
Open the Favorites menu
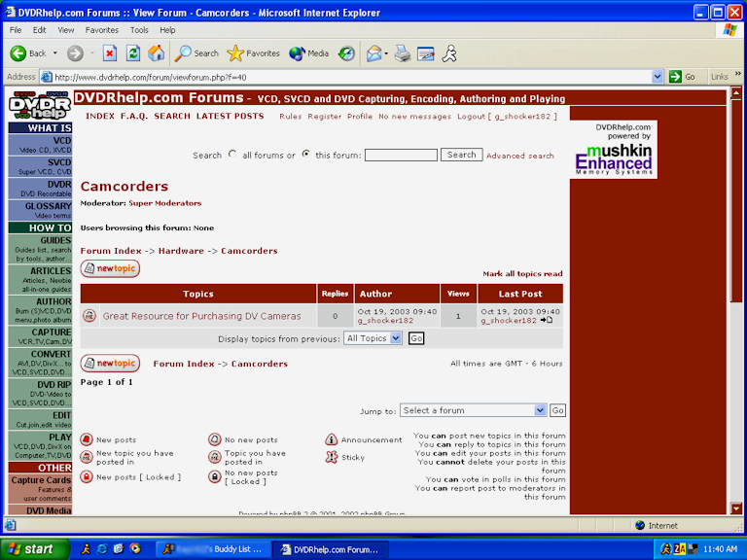pos(101,30)
